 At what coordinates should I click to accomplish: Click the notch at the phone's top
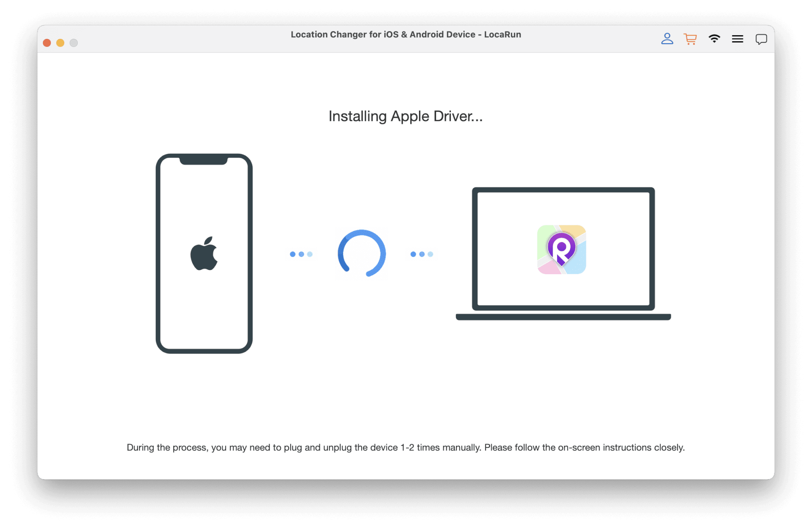(203, 160)
